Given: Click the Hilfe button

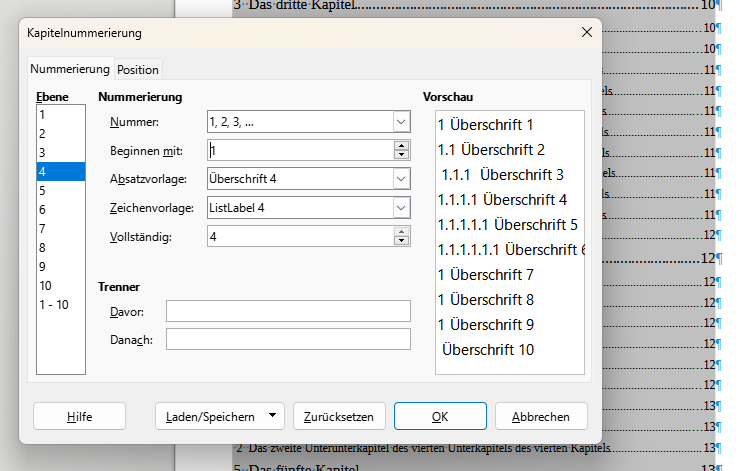Looking at the screenshot, I should coord(80,416).
